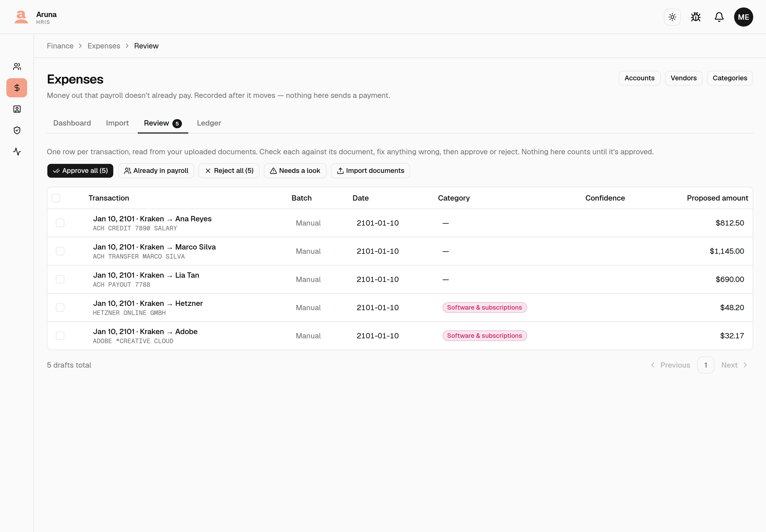The width and height of the screenshot is (766, 532).
Task: Click the Proposed amount column header
Action: click(717, 198)
